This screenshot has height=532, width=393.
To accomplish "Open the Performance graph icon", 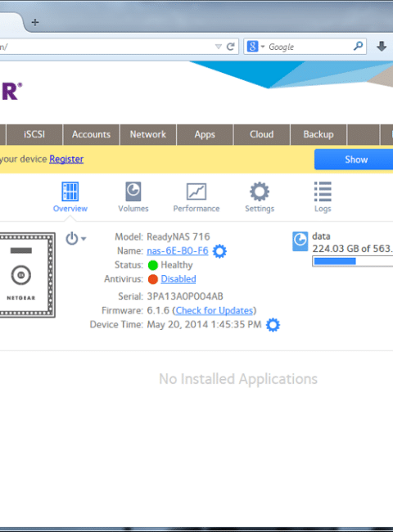I will [196, 192].
